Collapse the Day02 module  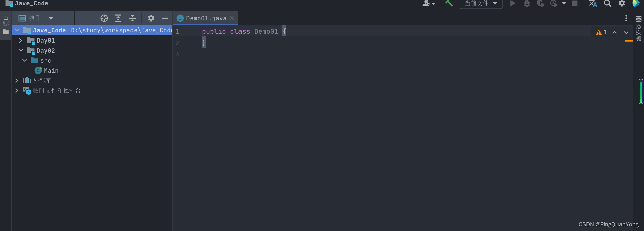(x=21, y=50)
